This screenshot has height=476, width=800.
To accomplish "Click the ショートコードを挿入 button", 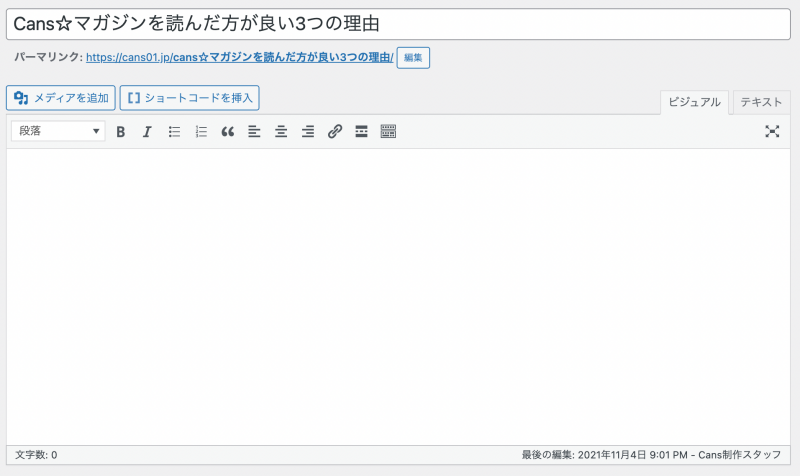I will pos(189,98).
